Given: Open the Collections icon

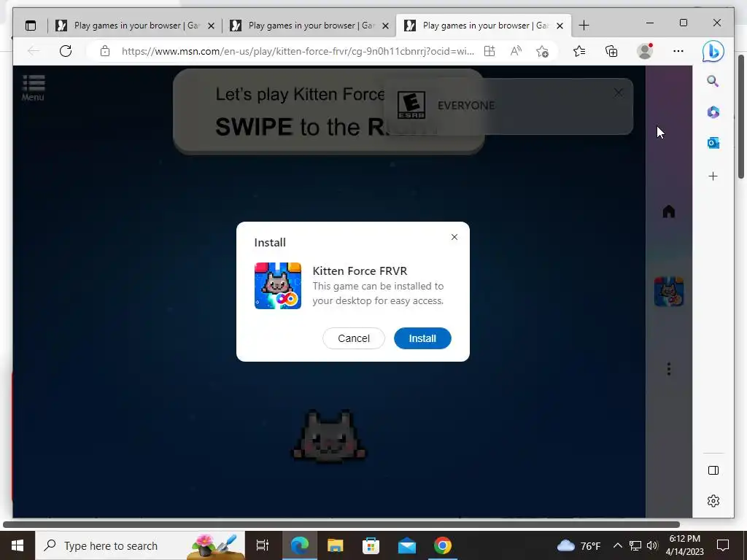Looking at the screenshot, I should point(611,51).
